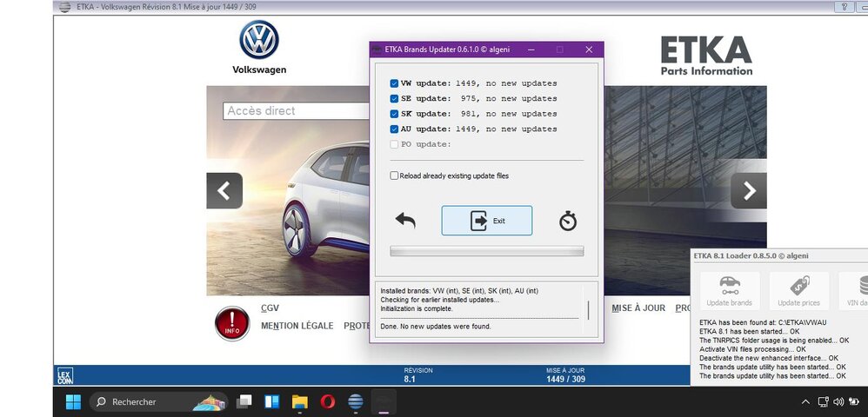Click 'Initialization is complete.' log line

(x=417, y=308)
